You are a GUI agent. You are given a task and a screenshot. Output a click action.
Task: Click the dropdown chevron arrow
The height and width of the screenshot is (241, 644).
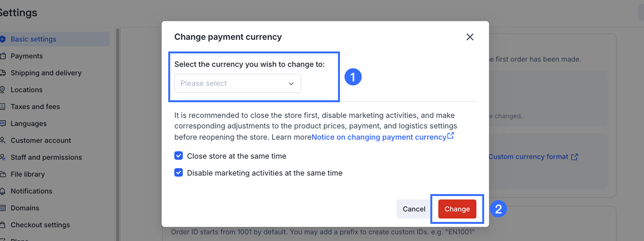click(x=291, y=84)
